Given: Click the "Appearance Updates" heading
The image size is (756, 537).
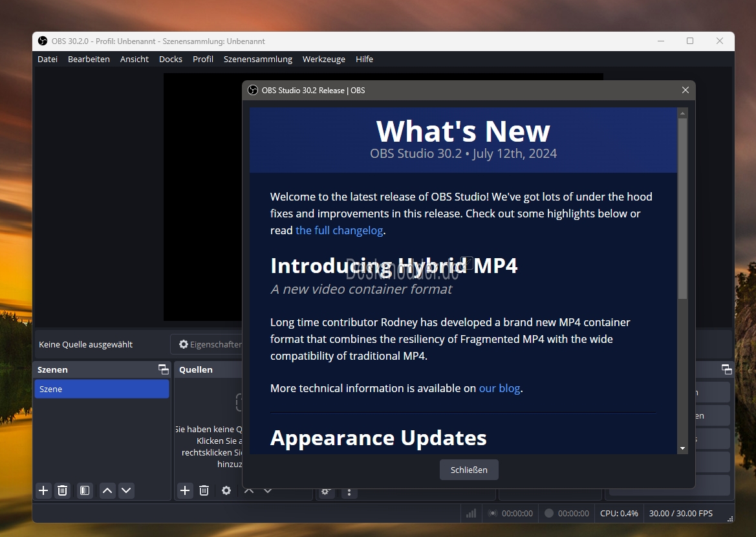Looking at the screenshot, I should (378, 438).
